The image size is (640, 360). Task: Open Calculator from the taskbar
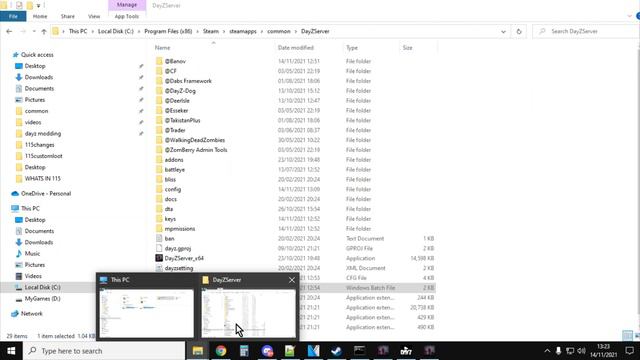pyautogui.click(x=244, y=351)
